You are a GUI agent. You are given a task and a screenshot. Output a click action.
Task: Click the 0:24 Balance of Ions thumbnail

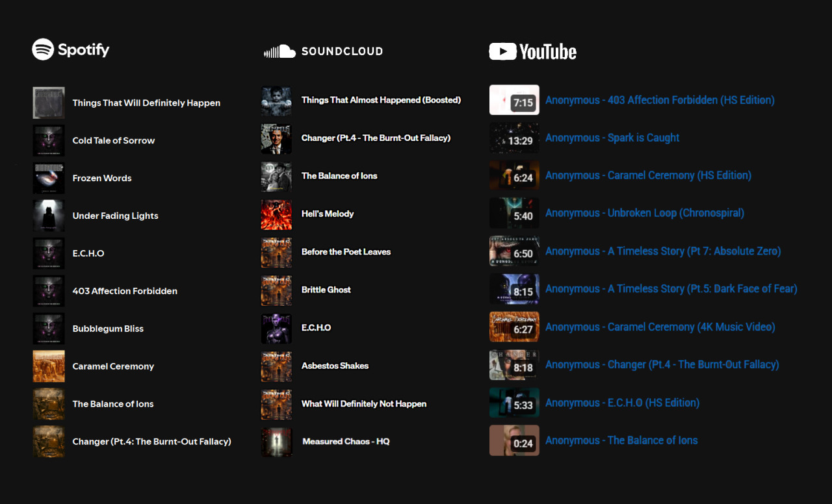pyautogui.click(x=514, y=440)
